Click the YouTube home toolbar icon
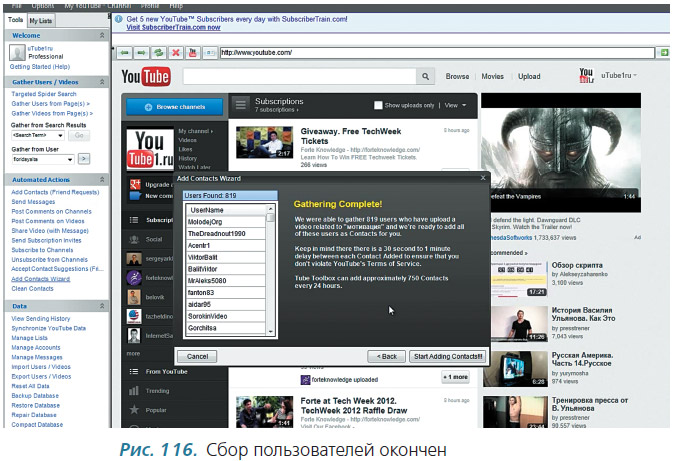 193,53
